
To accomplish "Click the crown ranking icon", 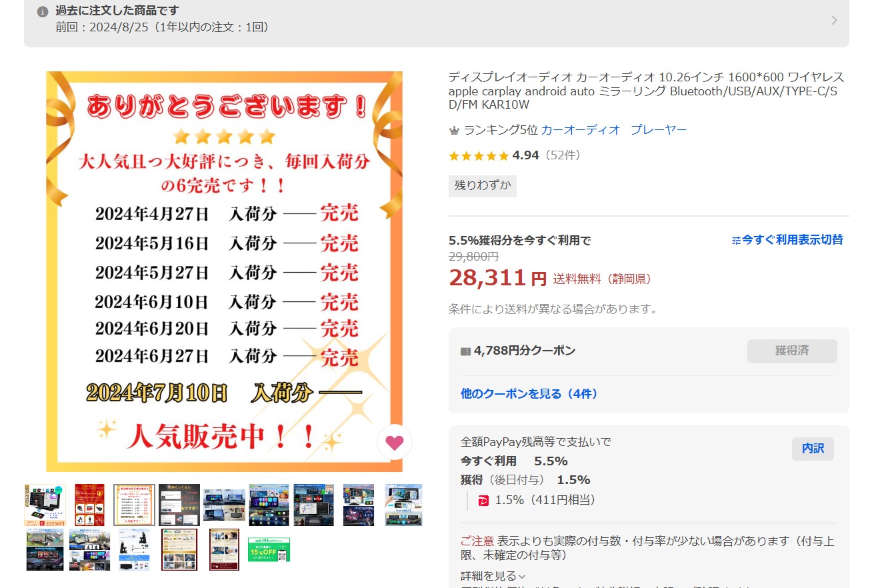I will tap(454, 131).
